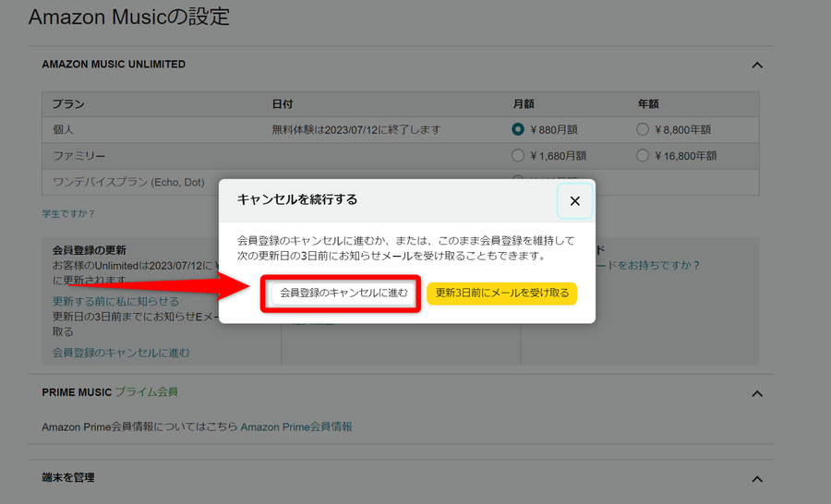Collapse the AMAZON MUSIC UNLIMITED section chevron

[x=757, y=66]
